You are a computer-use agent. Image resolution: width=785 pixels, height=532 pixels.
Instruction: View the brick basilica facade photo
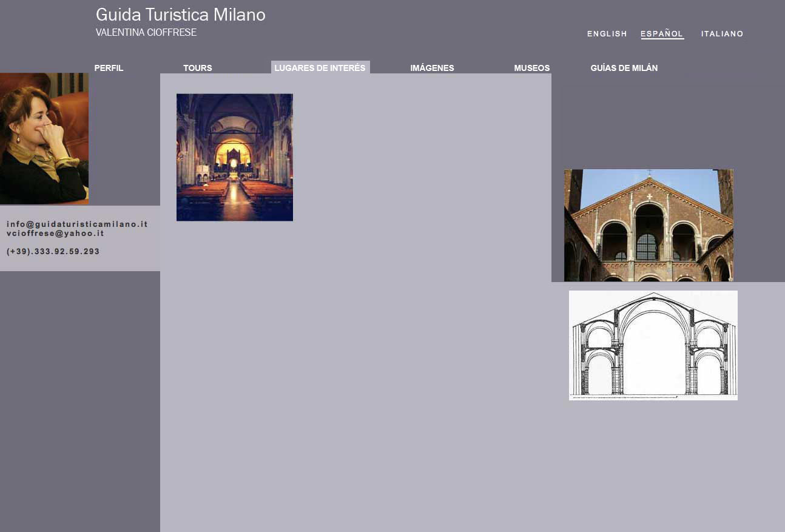coord(649,225)
